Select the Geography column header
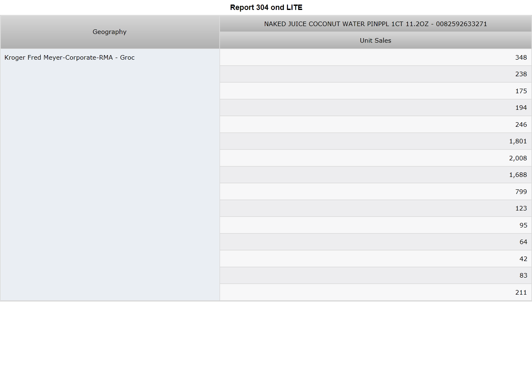Screen dimensions: 532x392 tap(110, 32)
